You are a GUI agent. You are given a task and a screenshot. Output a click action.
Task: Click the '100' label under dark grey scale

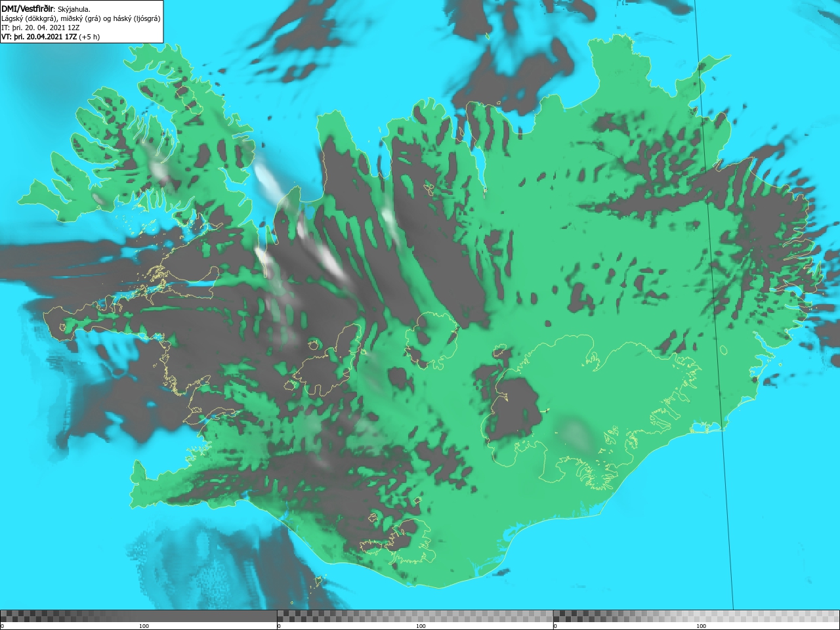(x=144, y=626)
